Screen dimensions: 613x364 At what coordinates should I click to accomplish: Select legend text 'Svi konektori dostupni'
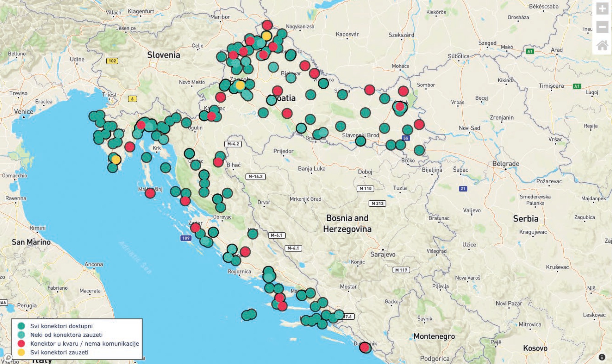click(61, 326)
